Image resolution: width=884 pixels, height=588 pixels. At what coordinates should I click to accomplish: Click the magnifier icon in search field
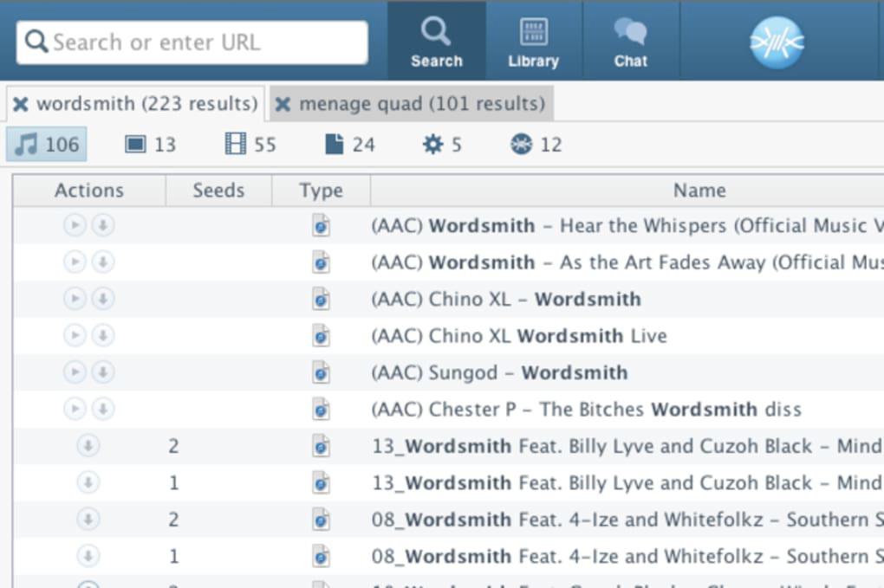(36, 42)
